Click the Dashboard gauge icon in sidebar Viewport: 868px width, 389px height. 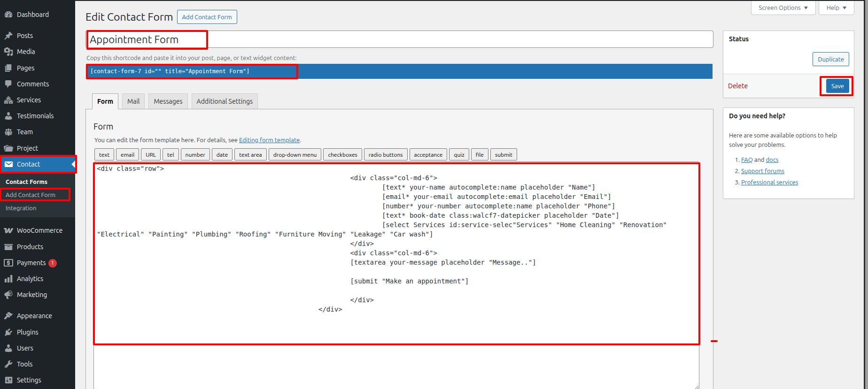[8, 15]
